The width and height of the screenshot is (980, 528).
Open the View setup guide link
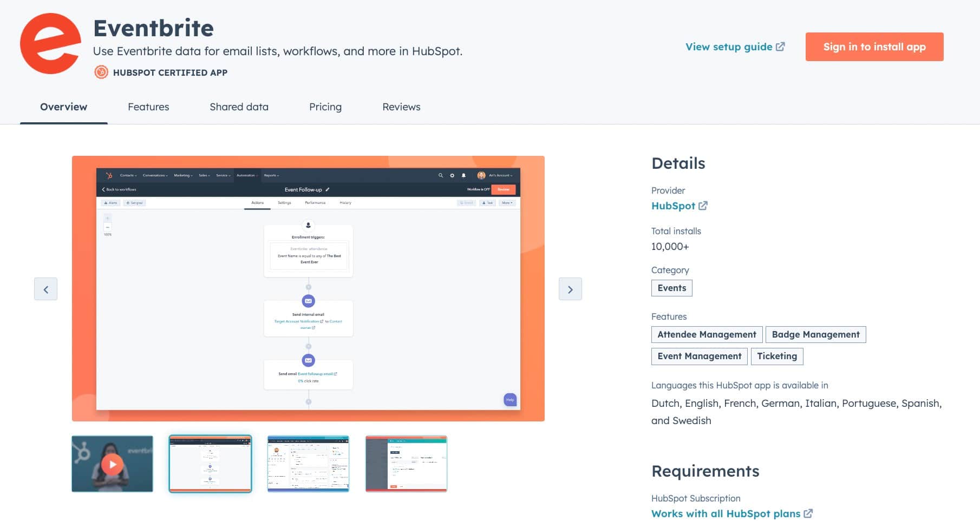pos(735,47)
